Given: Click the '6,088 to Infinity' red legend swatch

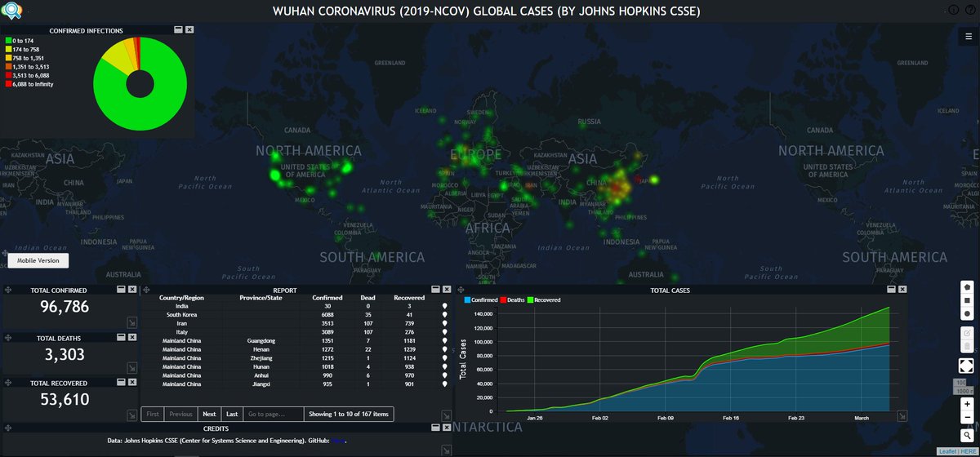Looking at the screenshot, I should pyautogui.click(x=8, y=83).
